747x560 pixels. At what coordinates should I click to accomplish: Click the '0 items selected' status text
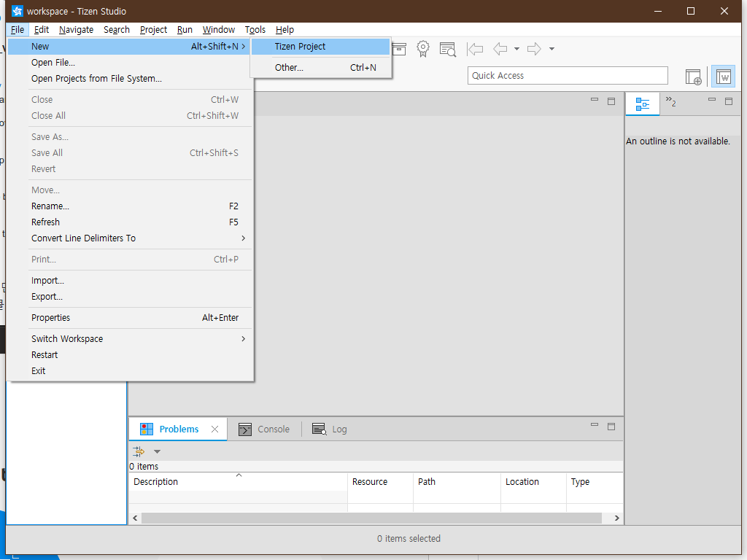click(409, 539)
